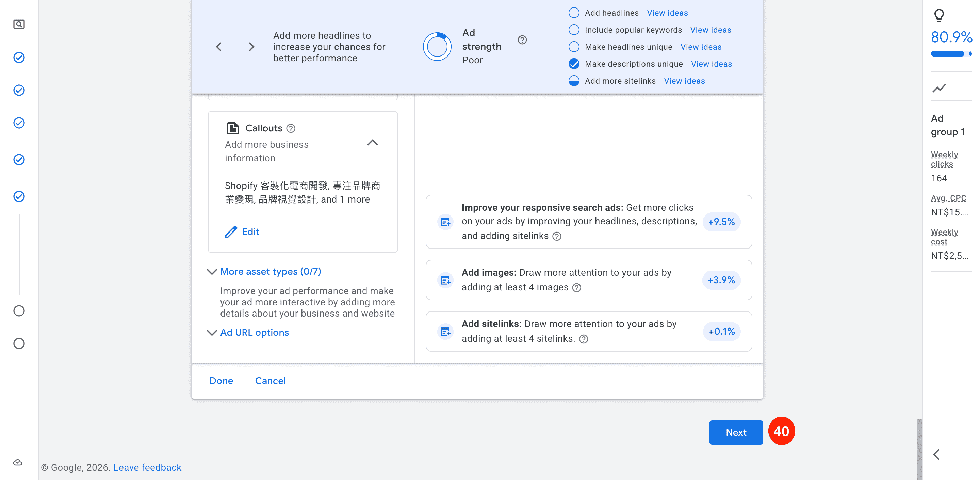This screenshot has height=480, width=980.
Task: Click the Done button
Action: [x=222, y=381]
